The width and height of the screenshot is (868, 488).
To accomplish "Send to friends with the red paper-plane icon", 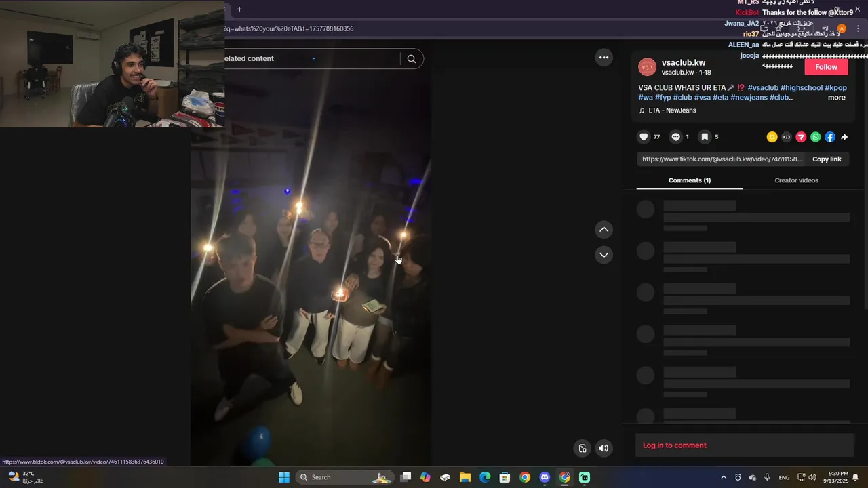I will (x=801, y=137).
